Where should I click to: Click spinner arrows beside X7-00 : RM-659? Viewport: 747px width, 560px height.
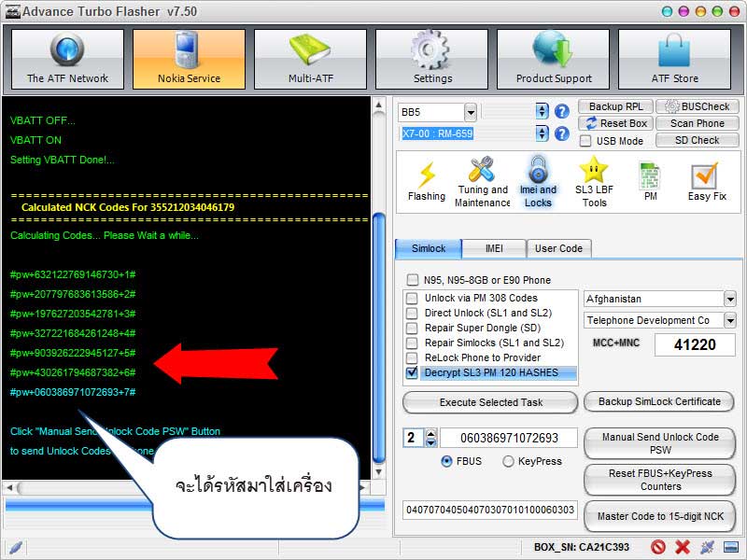(x=542, y=133)
